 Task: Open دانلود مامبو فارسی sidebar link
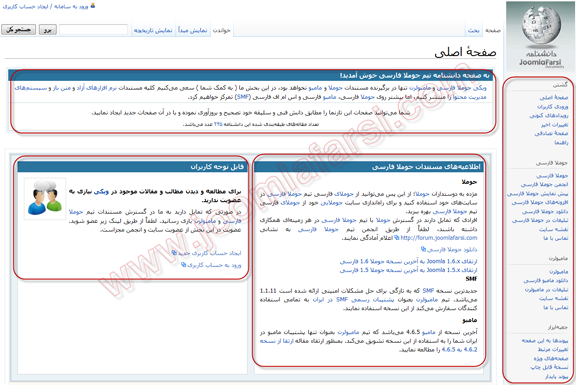pyautogui.click(x=546, y=281)
